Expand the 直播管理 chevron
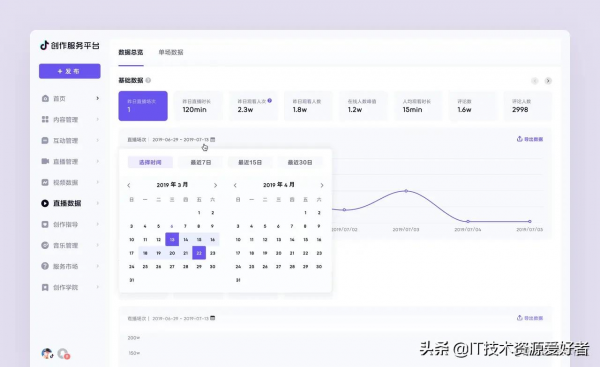Screen dimensions: 600x367 tap(98, 161)
